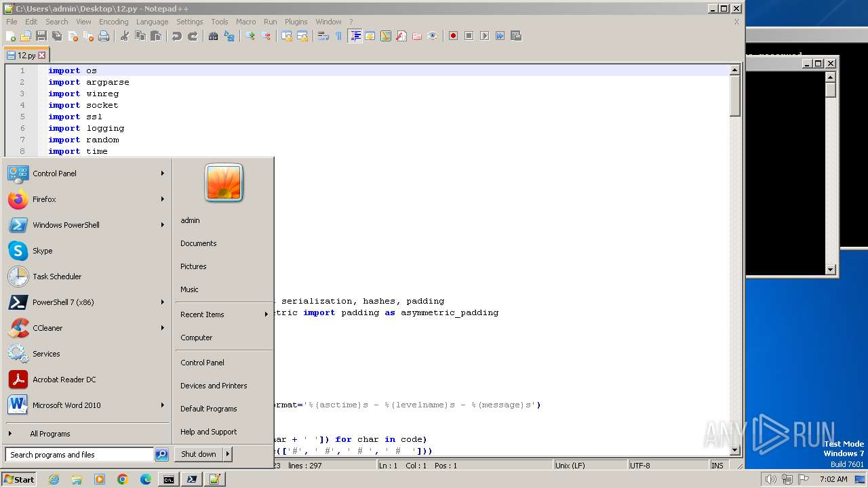Click the Start button on taskbar

click(x=19, y=479)
